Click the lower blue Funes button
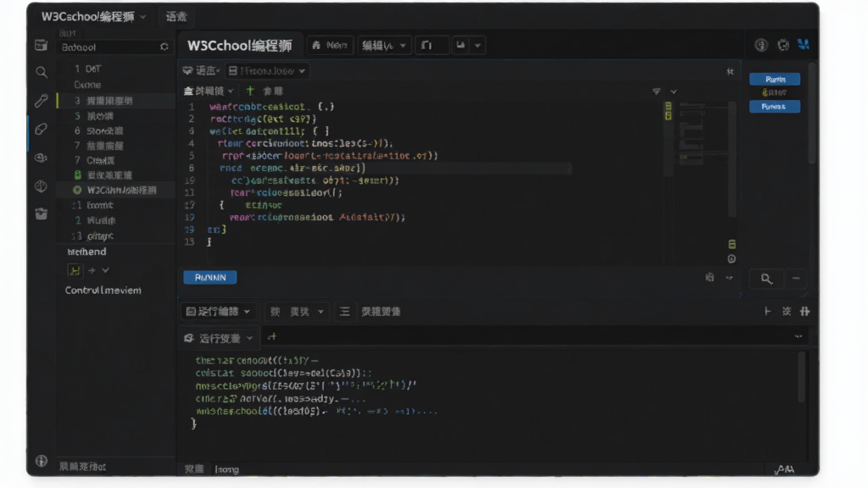This screenshot has height=488, width=868. click(775, 106)
